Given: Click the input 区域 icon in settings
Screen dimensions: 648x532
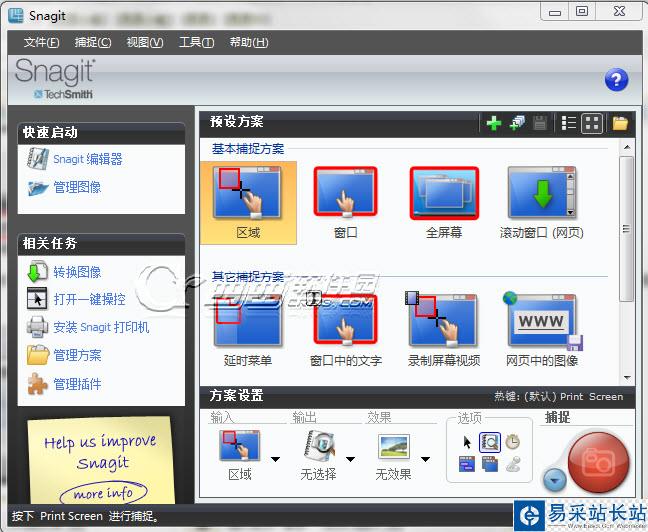Looking at the screenshot, I should [240, 446].
